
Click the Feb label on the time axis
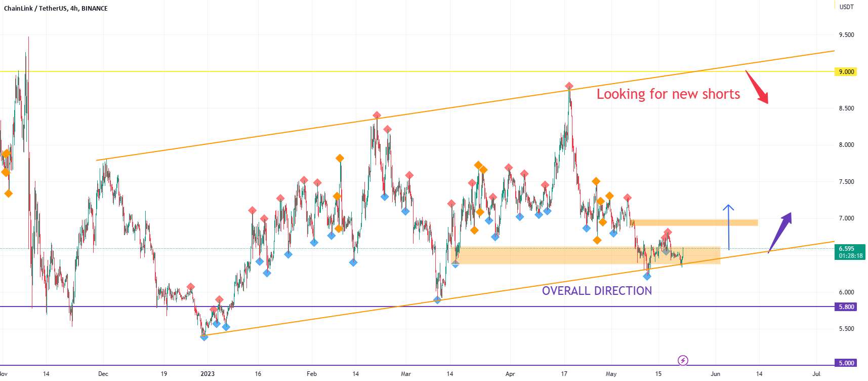pos(312,374)
